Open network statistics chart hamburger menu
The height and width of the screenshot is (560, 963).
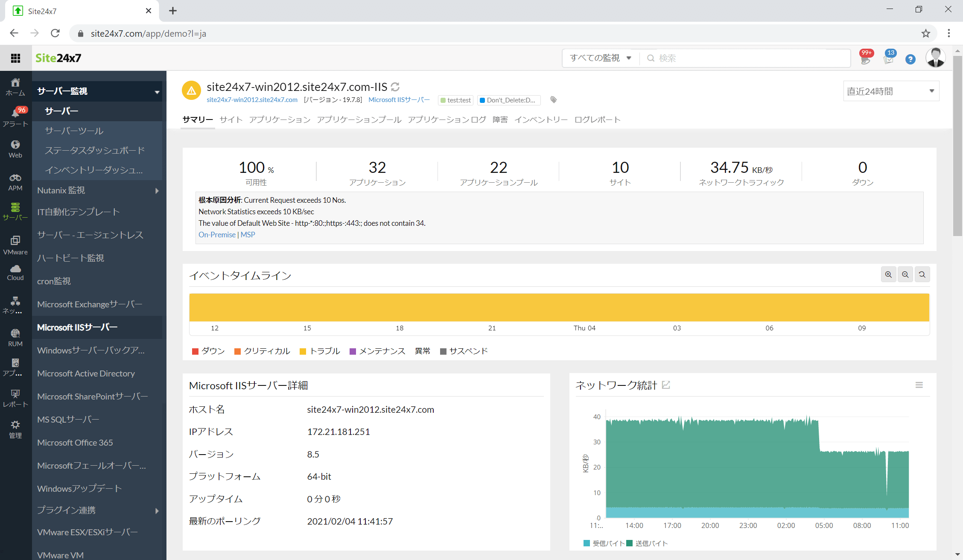(x=919, y=385)
